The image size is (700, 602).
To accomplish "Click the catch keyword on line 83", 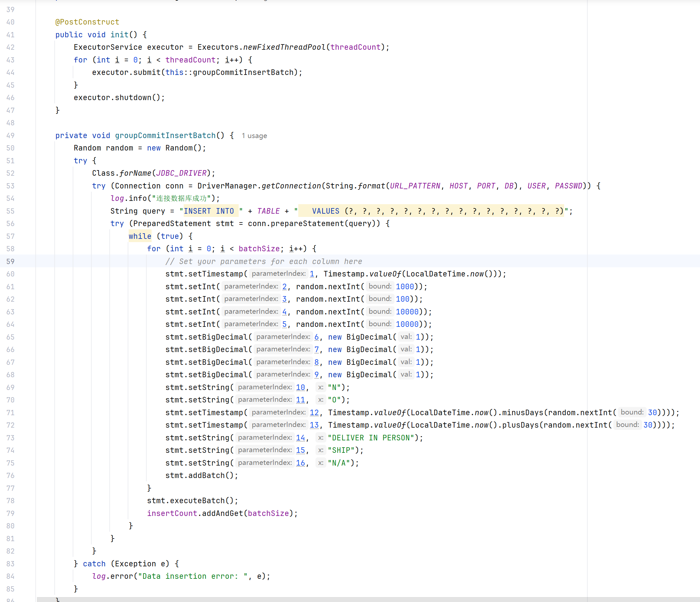I will tap(94, 564).
